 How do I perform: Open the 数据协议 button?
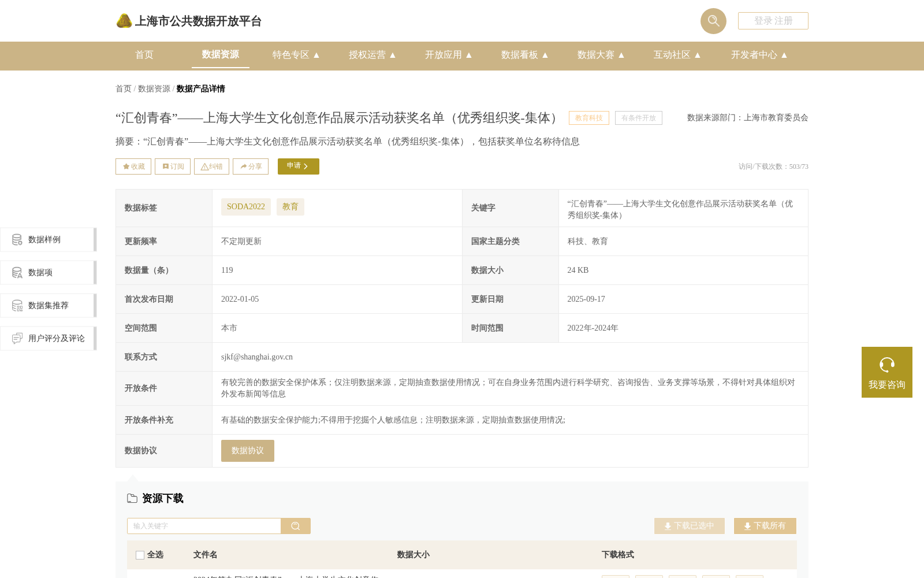tap(248, 451)
